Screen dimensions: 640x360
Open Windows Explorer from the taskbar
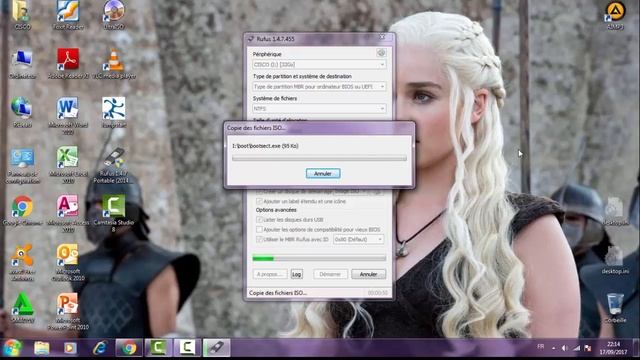click(x=42, y=348)
